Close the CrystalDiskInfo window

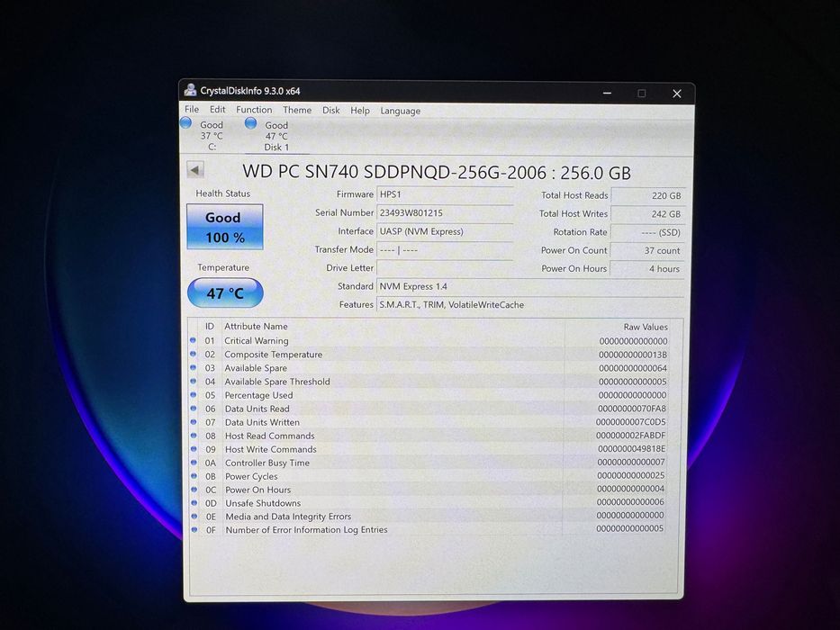[677, 94]
